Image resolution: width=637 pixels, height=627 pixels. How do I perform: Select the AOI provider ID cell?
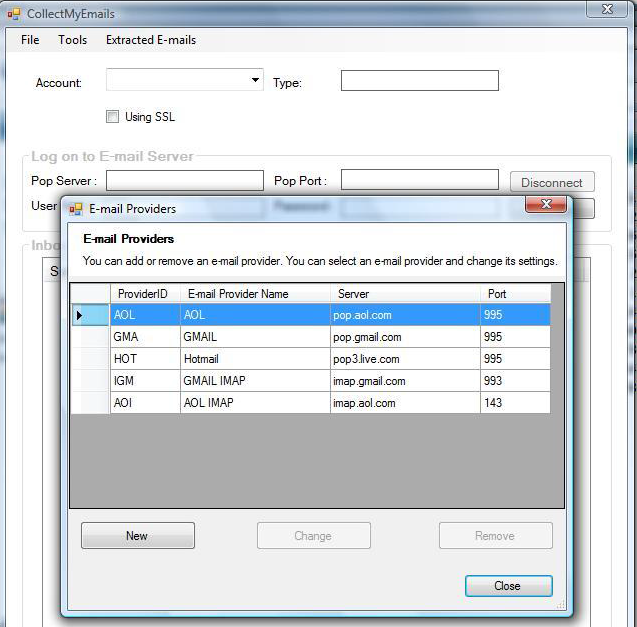click(x=145, y=403)
